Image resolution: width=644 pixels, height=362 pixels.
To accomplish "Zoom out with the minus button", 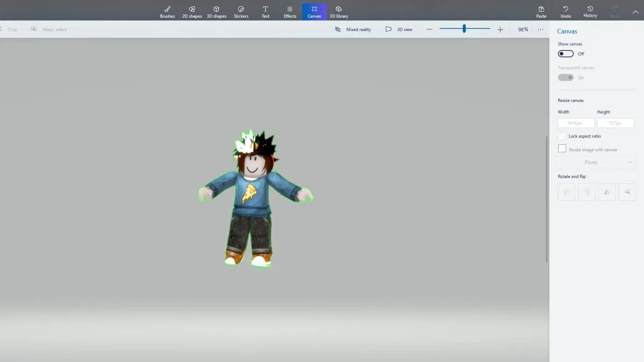I will (429, 29).
